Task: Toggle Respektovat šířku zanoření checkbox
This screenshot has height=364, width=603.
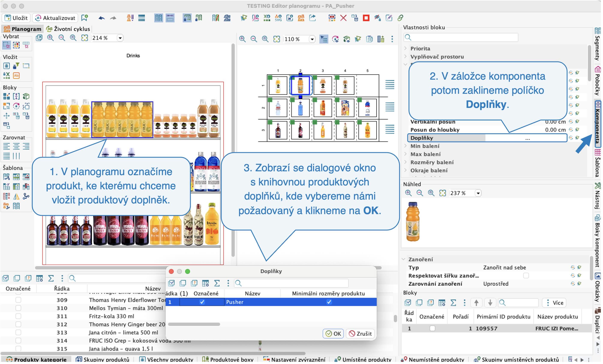Action: pyautogui.click(x=526, y=276)
